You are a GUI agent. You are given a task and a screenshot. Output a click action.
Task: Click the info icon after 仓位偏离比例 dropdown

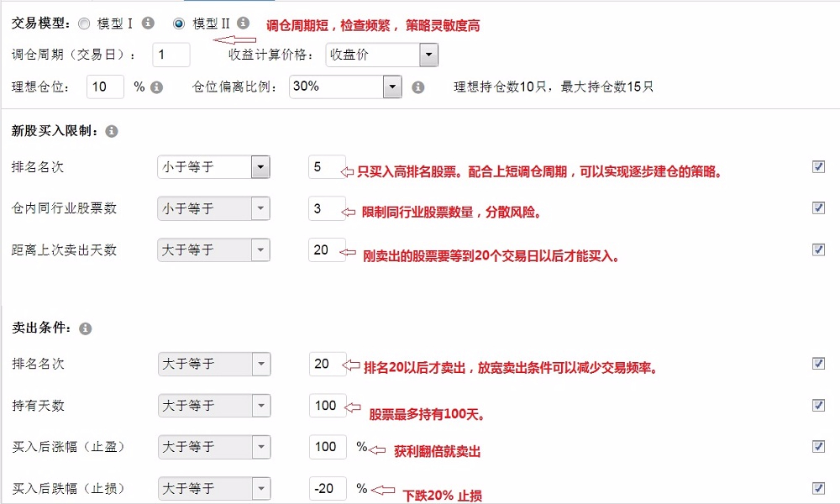418,87
